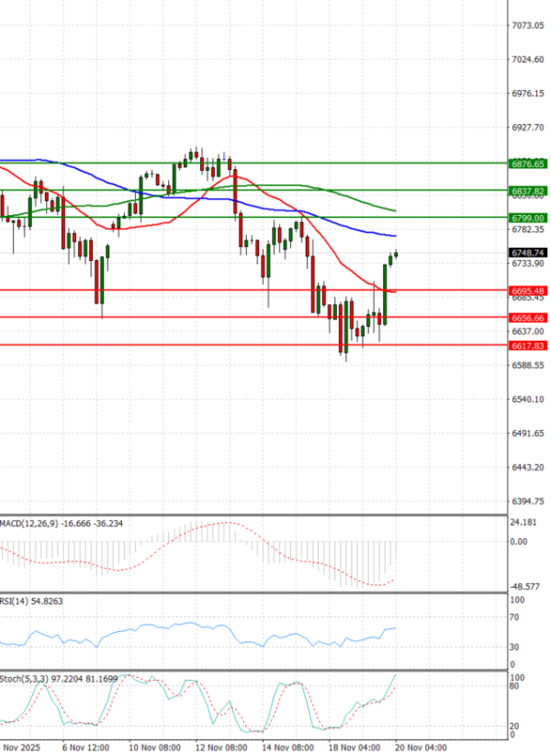Select the 14 Nov 08:00 time label
The width and height of the screenshot is (551, 756).
(x=288, y=748)
